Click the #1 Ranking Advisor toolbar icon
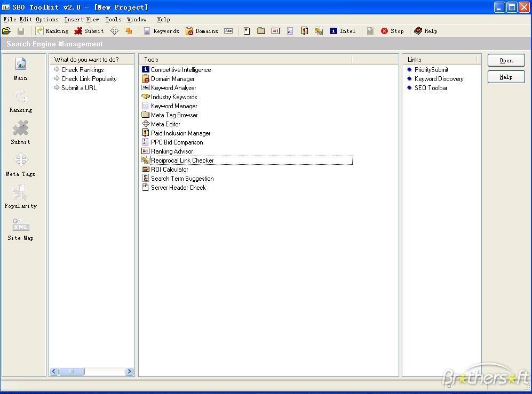The width and height of the screenshot is (532, 394). [x=275, y=31]
